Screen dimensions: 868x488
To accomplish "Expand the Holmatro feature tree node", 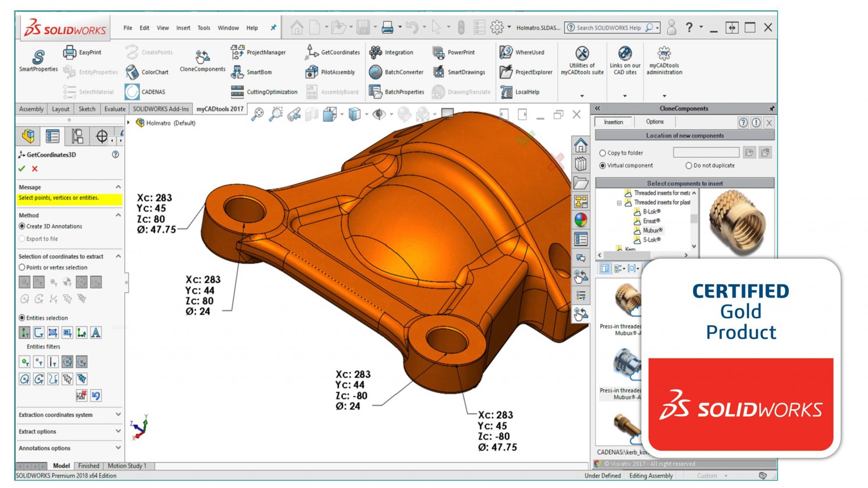I will (129, 123).
